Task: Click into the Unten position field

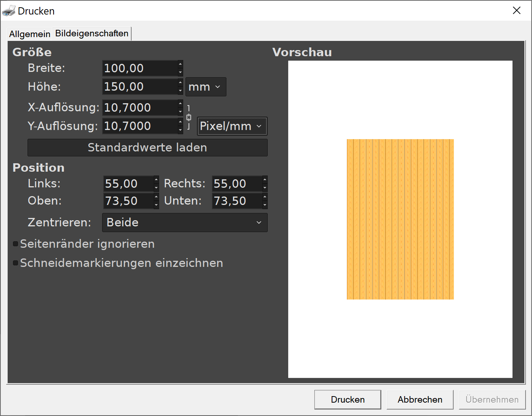Action: click(237, 201)
